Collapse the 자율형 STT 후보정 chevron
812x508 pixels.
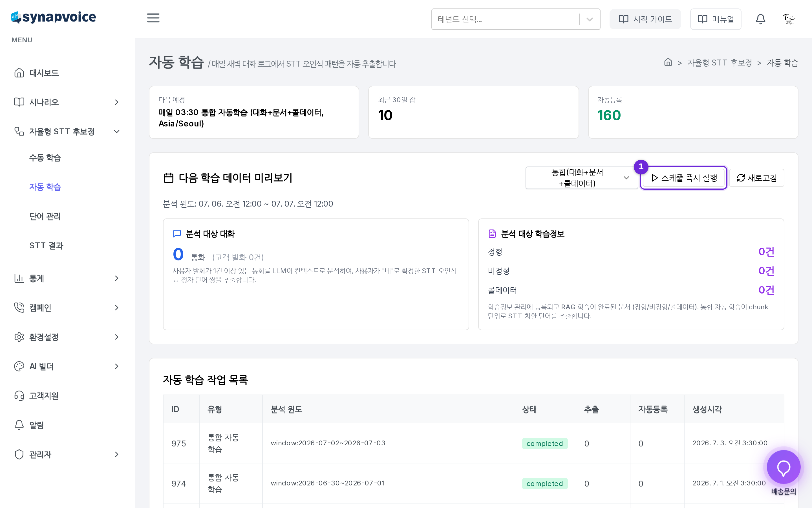click(x=116, y=131)
